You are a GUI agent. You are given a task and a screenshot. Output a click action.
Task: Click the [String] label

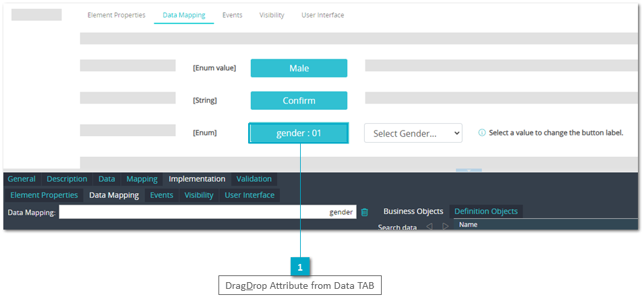204,100
